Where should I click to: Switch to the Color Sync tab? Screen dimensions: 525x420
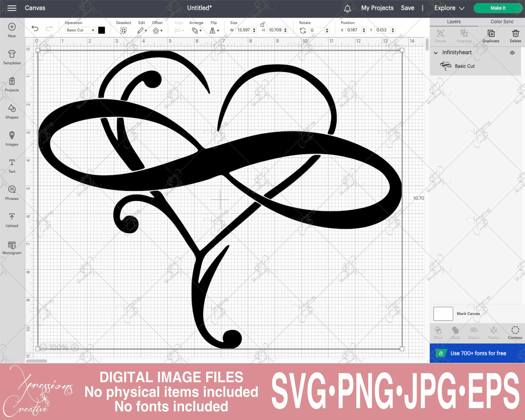501,21
